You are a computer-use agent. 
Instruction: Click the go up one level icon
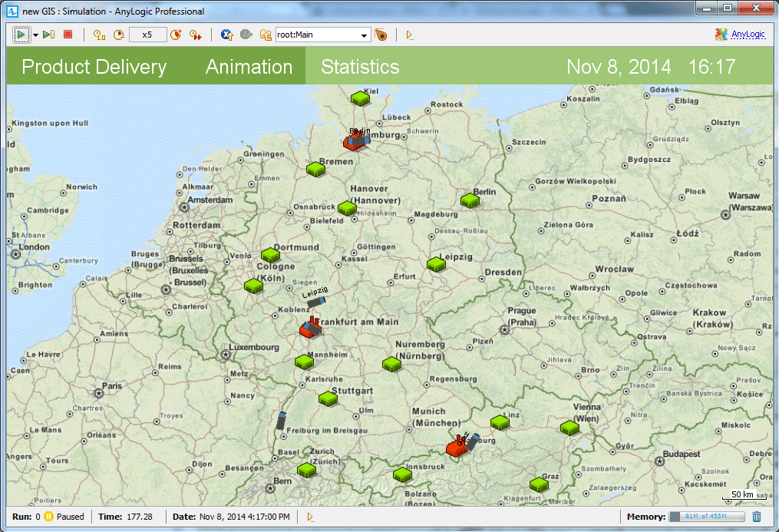pyautogui.click(x=266, y=35)
